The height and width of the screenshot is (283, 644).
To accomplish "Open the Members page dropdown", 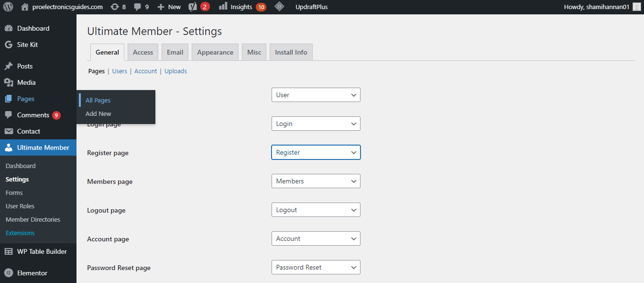I will 316,181.
